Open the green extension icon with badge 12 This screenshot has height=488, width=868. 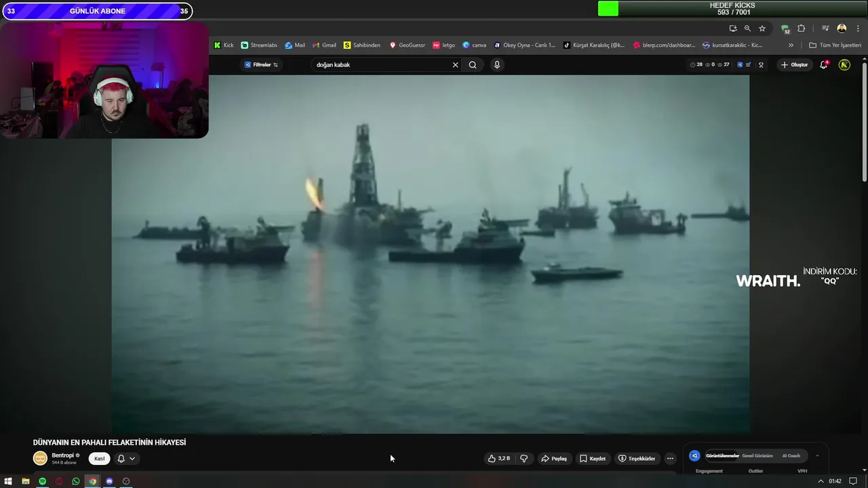[x=785, y=29]
